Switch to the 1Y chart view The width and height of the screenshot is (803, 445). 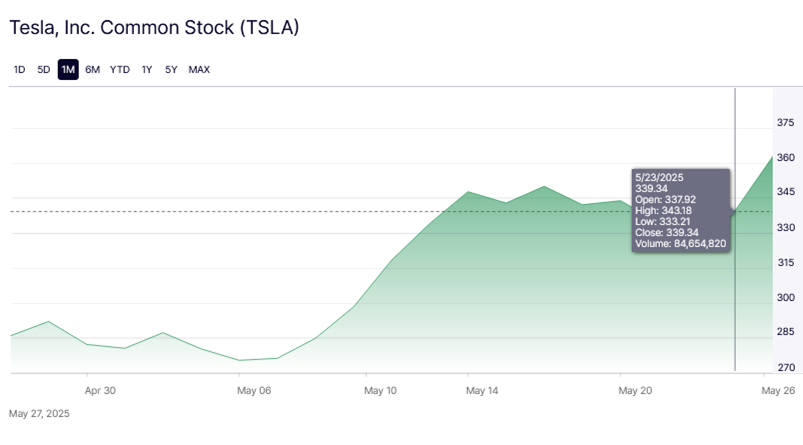147,69
